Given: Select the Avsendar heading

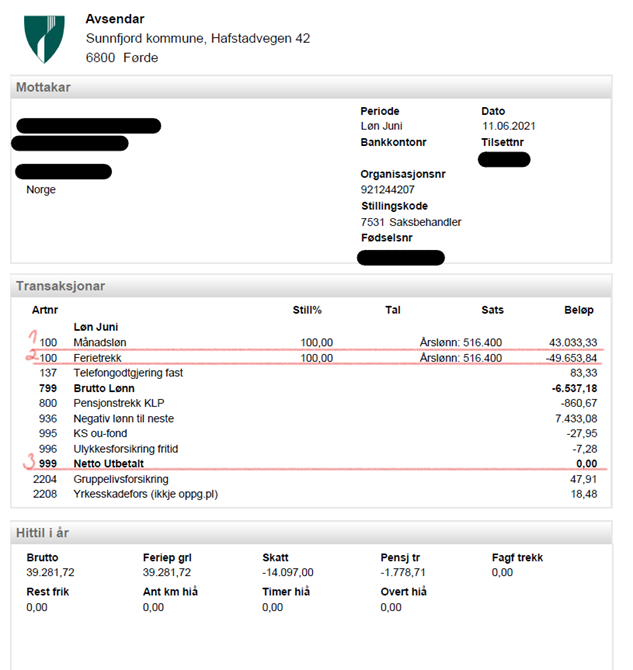Looking at the screenshot, I should [x=115, y=19].
